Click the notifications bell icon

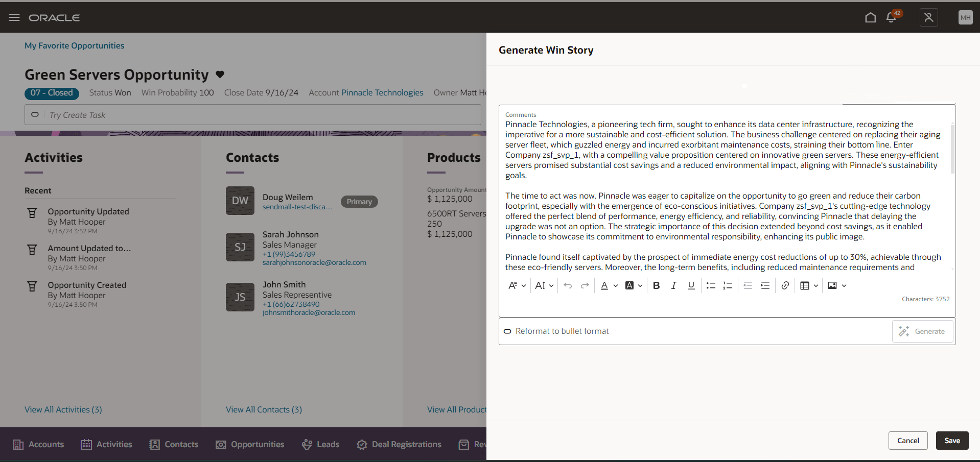(x=891, y=17)
